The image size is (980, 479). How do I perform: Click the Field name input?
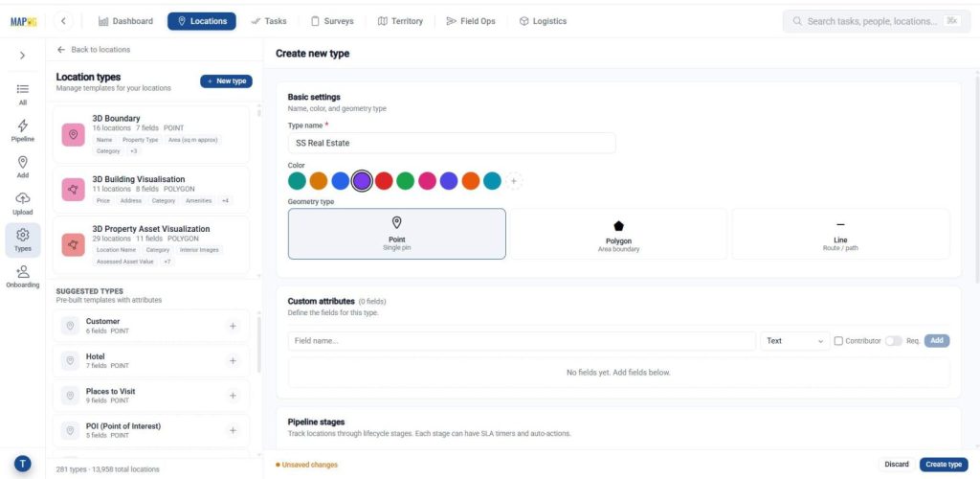coord(522,341)
